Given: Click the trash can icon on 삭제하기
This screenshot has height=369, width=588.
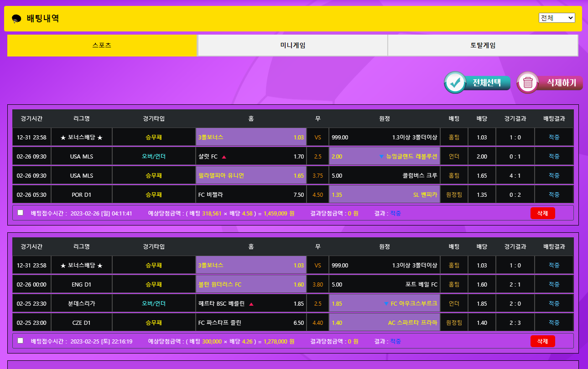Looking at the screenshot, I should (528, 82).
